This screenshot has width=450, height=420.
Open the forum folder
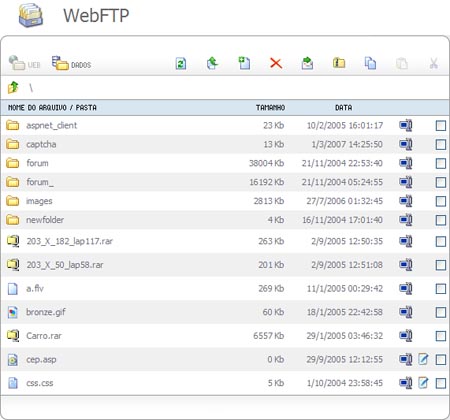point(37,163)
